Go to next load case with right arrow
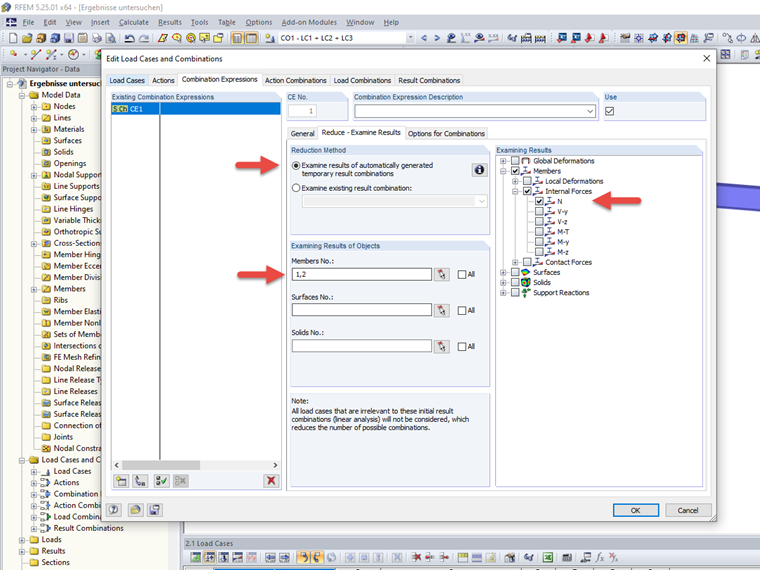Image resolution: width=760 pixels, height=570 pixels. pyautogui.click(x=437, y=38)
